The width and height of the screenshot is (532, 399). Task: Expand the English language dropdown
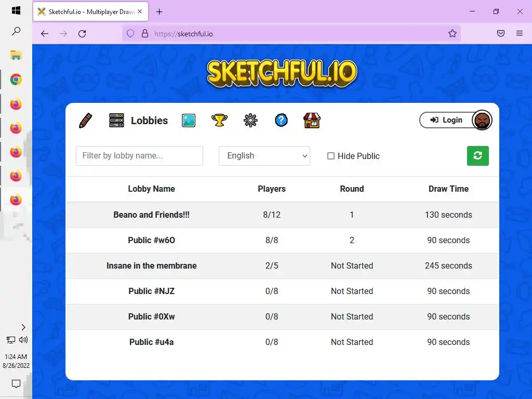[264, 156]
